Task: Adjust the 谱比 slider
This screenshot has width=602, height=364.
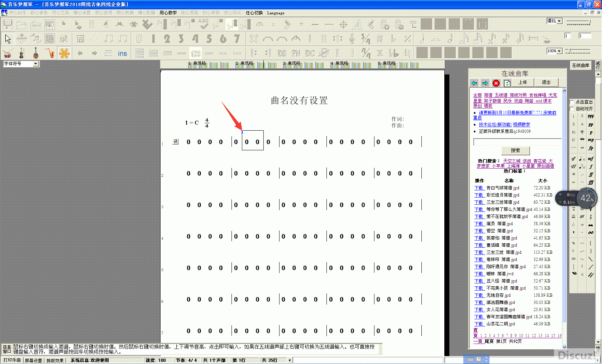Action: (578, 23)
